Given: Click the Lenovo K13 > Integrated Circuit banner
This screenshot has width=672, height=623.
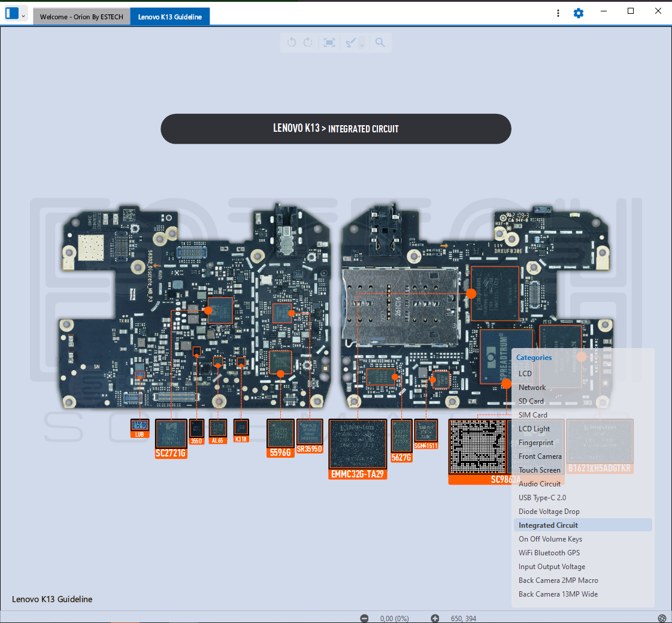Looking at the screenshot, I should tap(335, 129).
